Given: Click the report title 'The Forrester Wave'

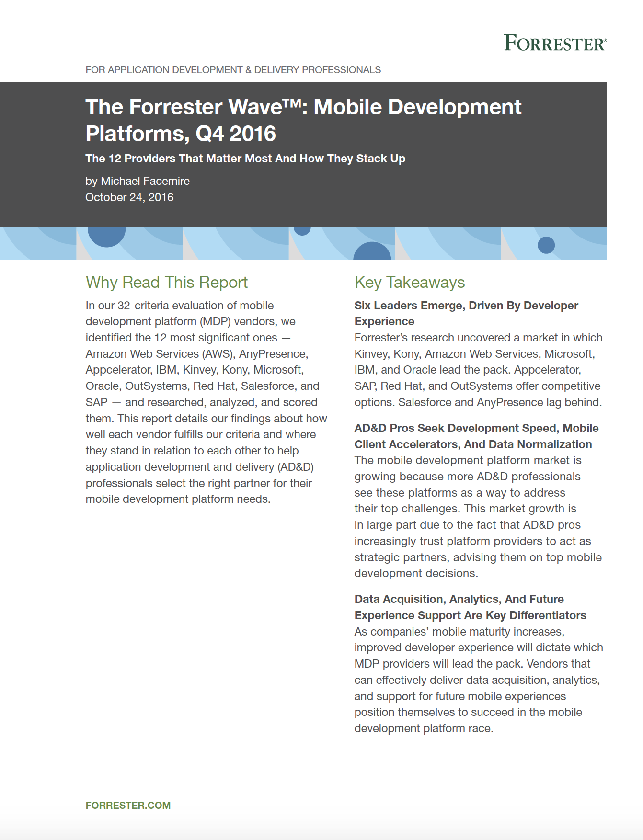Looking at the screenshot, I should tap(303, 120).
